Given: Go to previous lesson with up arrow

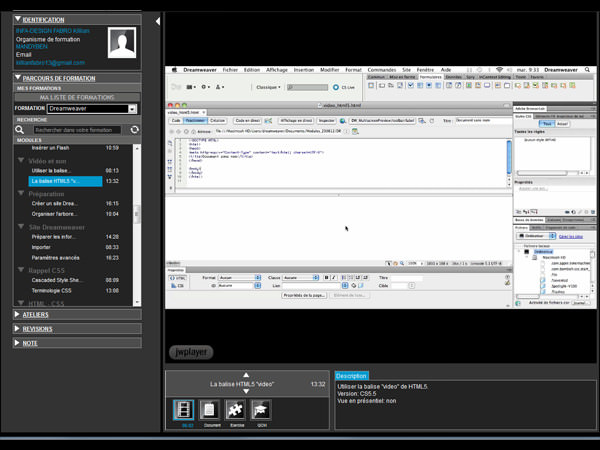Looking at the screenshot, I should pyautogui.click(x=246, y=375).
